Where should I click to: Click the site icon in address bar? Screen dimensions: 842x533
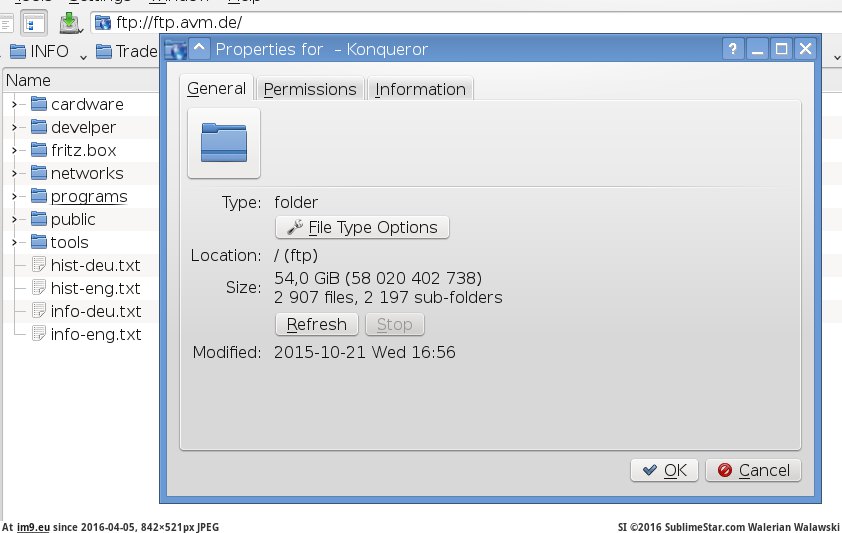point(103,23)
